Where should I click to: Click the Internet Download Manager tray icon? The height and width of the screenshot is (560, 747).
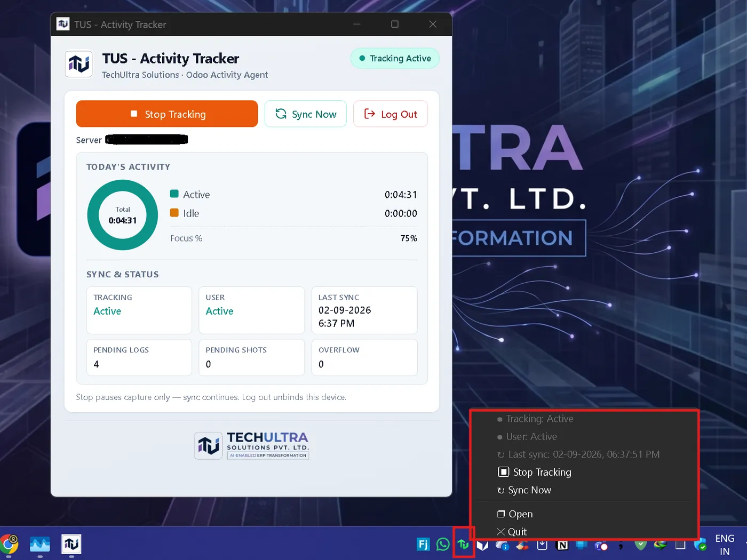pyautogui.click(x=661, y=545)
